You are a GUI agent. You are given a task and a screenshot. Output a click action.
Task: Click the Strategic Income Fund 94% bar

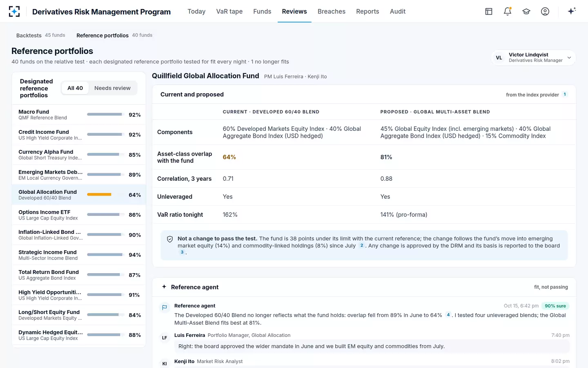click(105, 255)
